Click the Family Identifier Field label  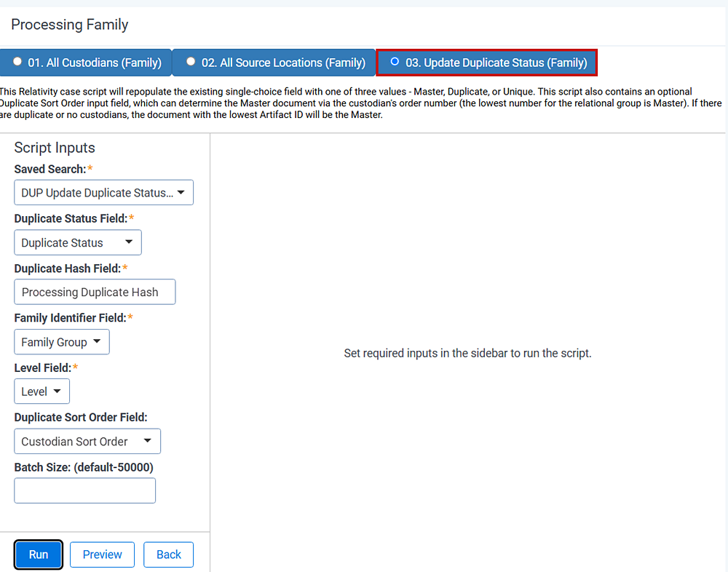pos(70,318)
